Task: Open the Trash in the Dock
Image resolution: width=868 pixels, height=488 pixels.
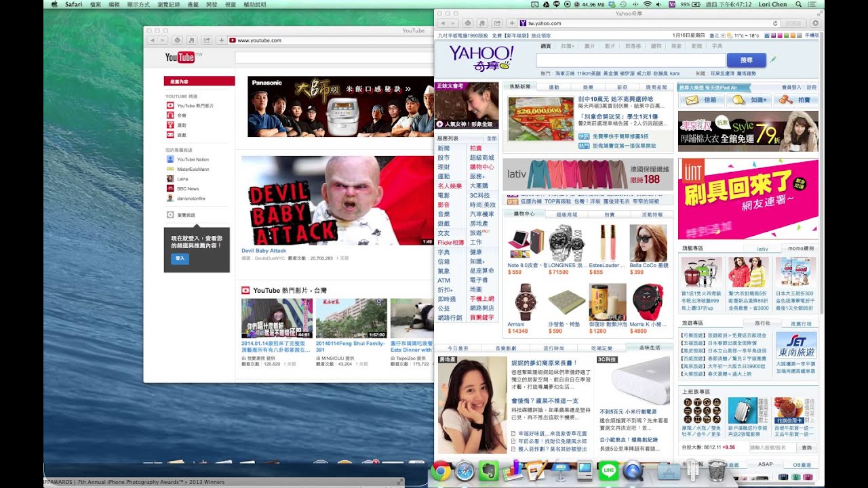Action: tap(717, 471)
